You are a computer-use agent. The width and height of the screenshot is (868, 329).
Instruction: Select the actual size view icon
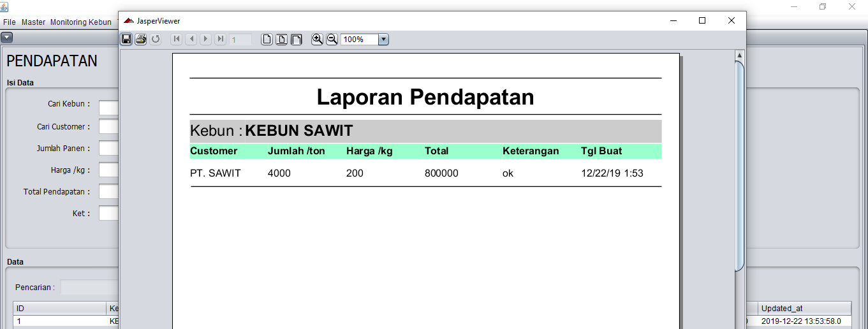pos(267,40)
